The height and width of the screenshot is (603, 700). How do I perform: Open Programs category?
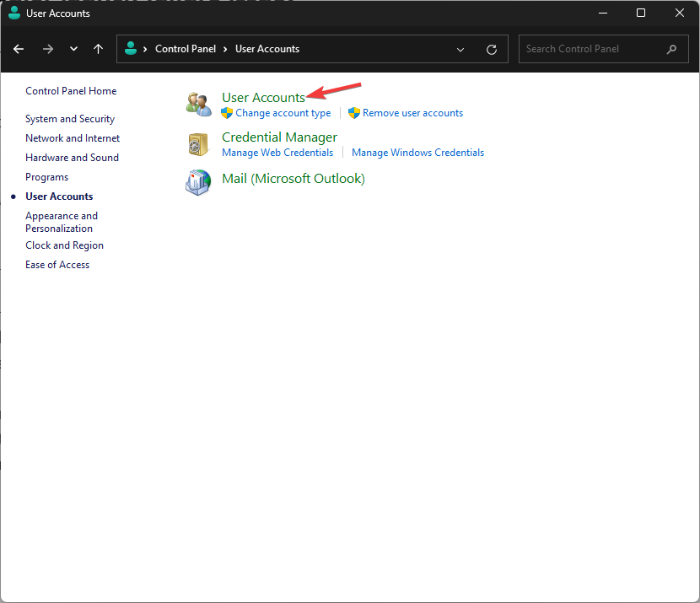tap(47, 177)
